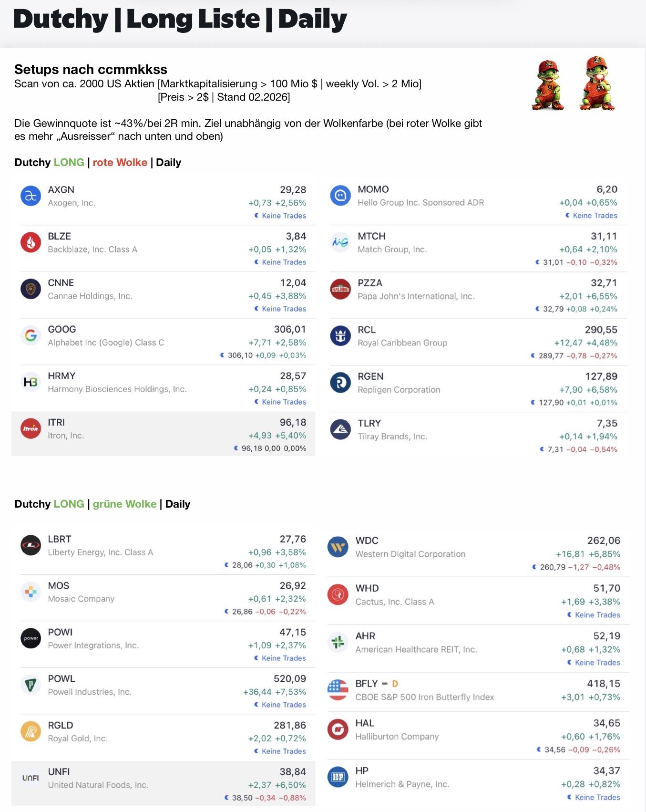Click the Backblaze flame logo icon
646x812 pixels.
point(31,242)
